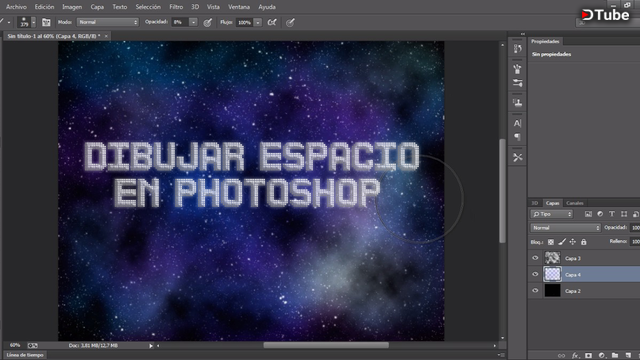Open the 3D menu

pos(195,7)
